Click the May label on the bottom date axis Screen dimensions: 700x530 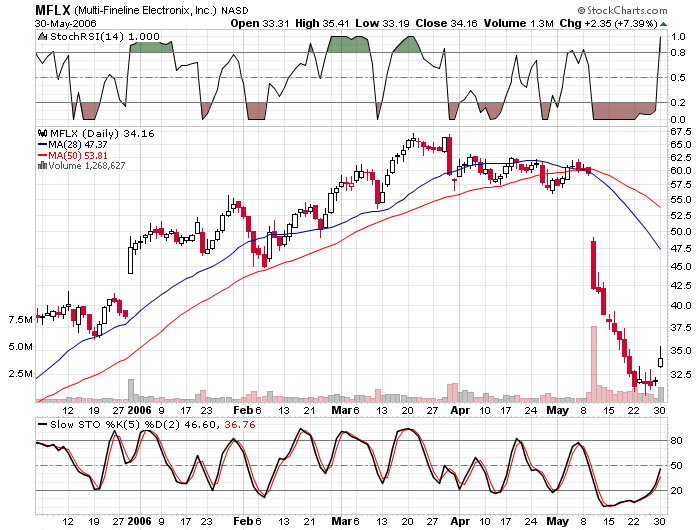[558, 521]
